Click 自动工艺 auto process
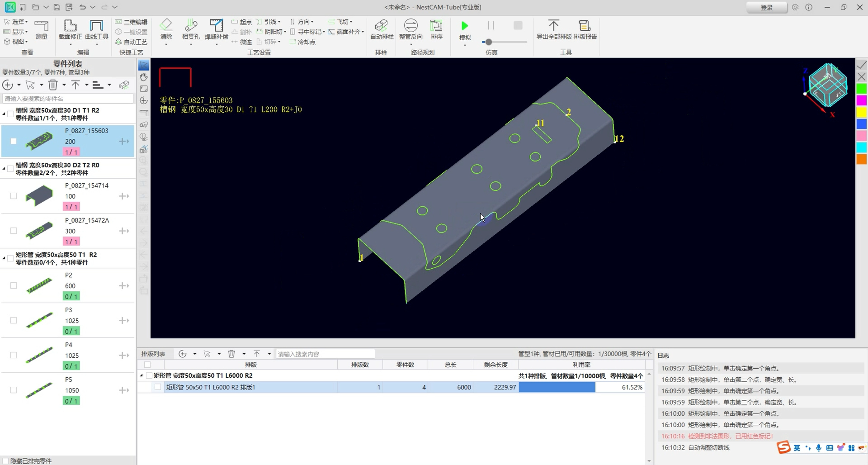The height and width of the screenshot is (465, 868). 131,42
